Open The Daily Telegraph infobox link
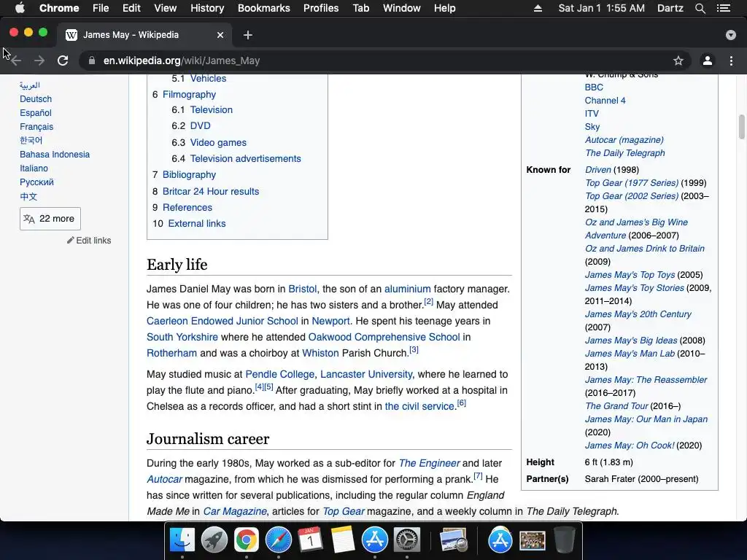747x560 pixels. point(625,153)
